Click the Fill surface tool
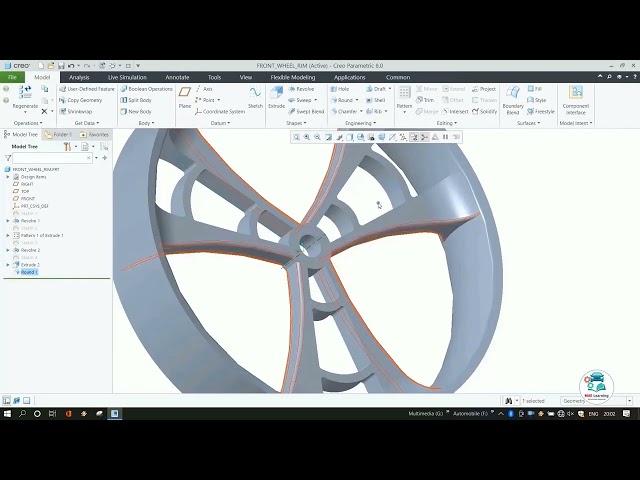Image resolution: width=640 pixels, height=480 pixels. [534, 89]
